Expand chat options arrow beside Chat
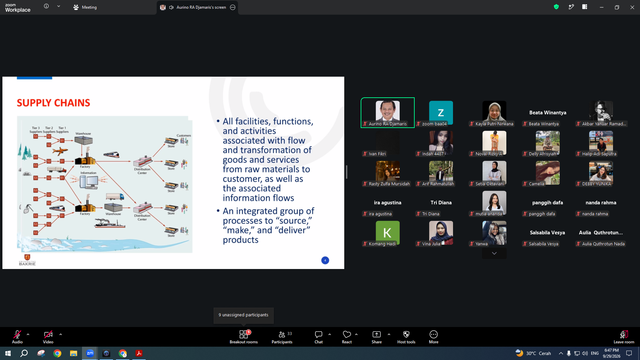This screenshot has height=360, width=640. [x=329, y=334]
